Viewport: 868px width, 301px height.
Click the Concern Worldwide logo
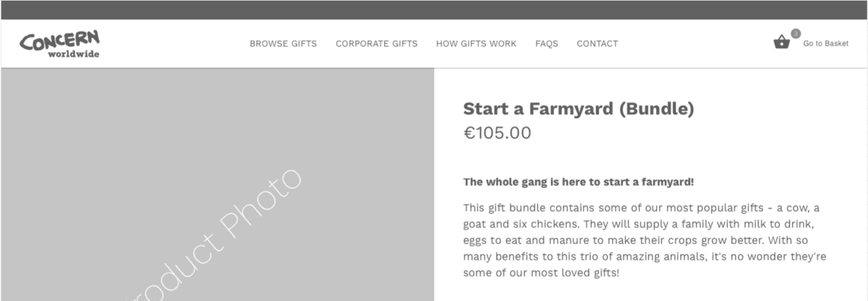click(60, 42)
